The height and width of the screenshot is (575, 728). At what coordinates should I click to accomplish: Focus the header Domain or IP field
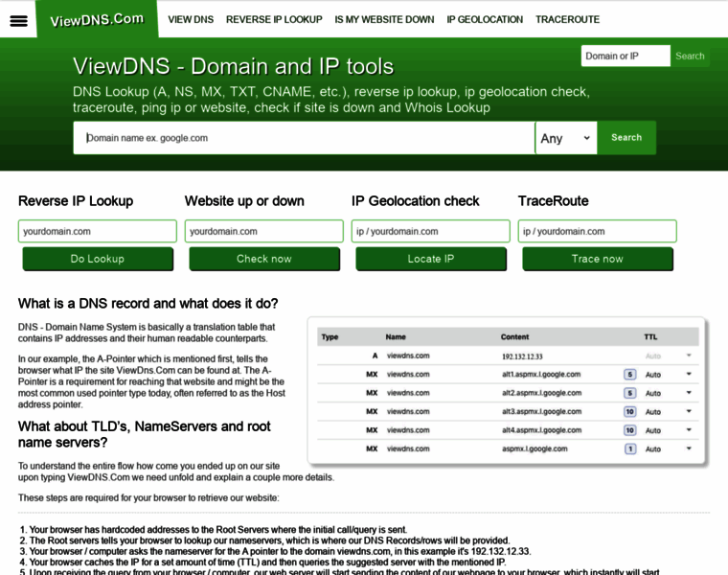click(x=626, y=56)
